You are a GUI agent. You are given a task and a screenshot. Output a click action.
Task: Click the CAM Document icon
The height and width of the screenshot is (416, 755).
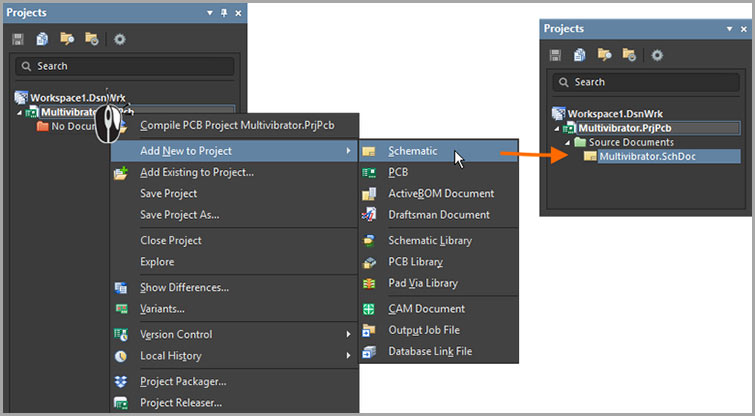369,309
